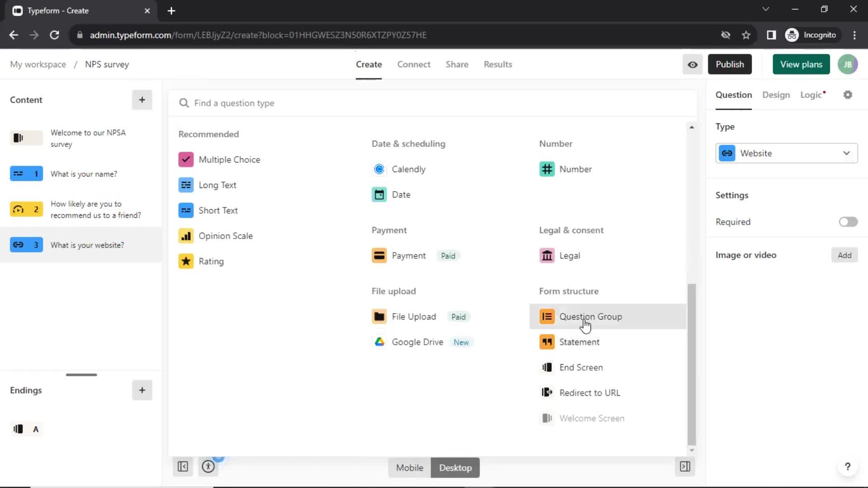868x488 pixels.
Task: Add new content question with plus
Action: (142, 100)
